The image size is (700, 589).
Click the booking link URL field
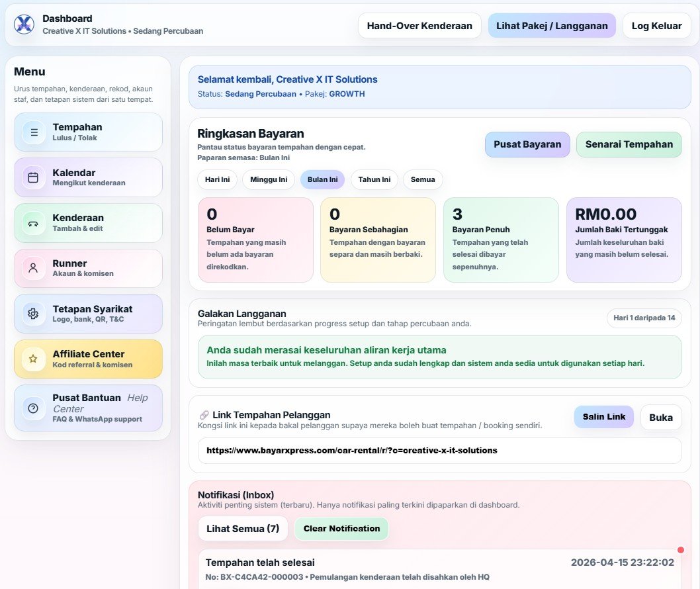coord(439,450)
